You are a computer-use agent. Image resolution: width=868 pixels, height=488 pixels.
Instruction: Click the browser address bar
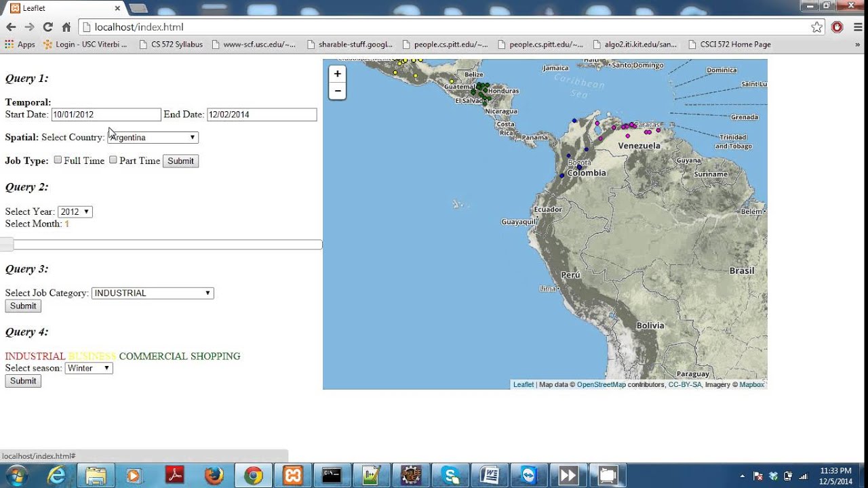coord(448,27)
